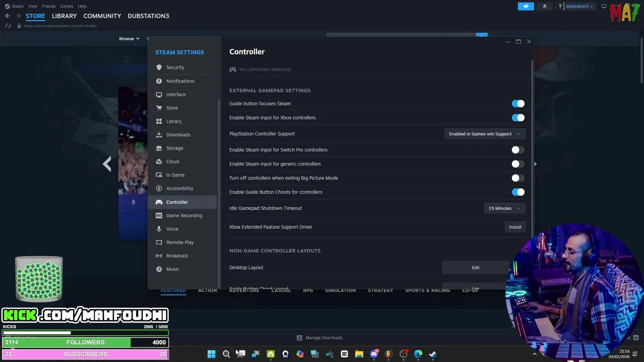Enable Steam Input for generic controllers
This screenshot has height=362, width=644.
(x=518, y=164)
